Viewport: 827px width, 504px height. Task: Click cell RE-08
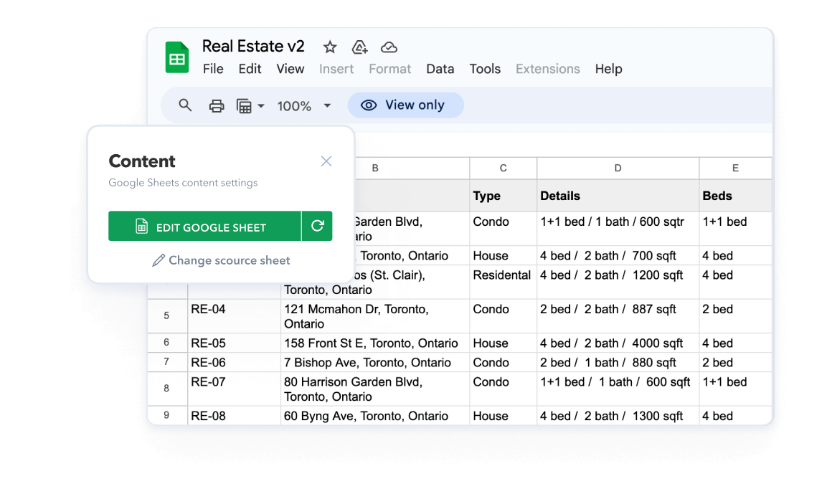click(x=234, y=415)
